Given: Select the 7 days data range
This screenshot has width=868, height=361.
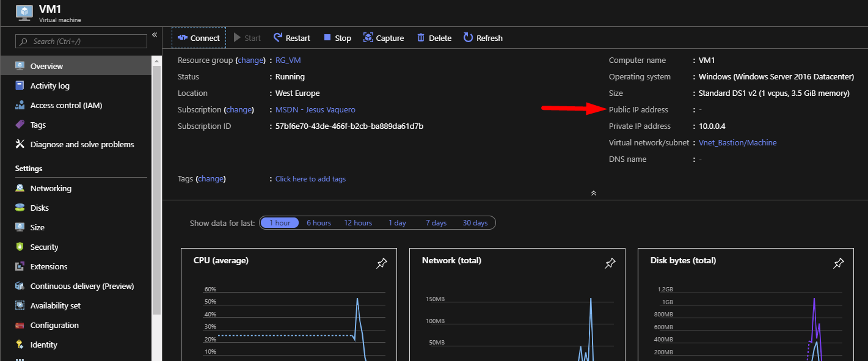Looking at the screenshot, I should (436, 222).
